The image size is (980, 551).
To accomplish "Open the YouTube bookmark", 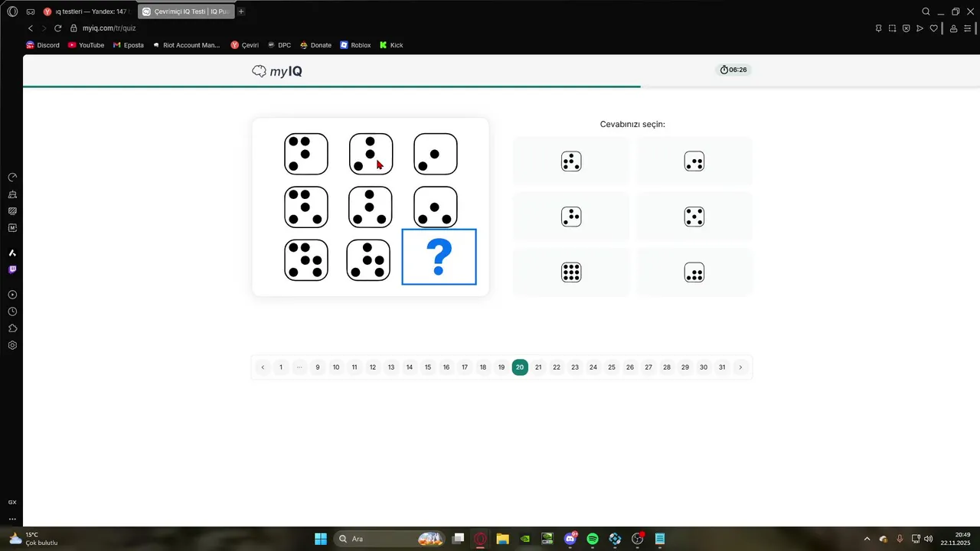I will tap(86, 45).
